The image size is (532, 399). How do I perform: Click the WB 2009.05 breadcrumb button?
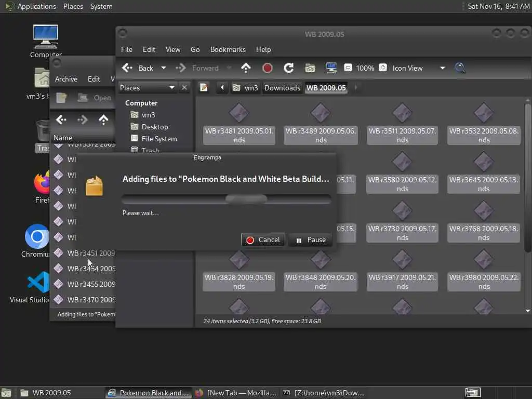[x=326, y=88]
